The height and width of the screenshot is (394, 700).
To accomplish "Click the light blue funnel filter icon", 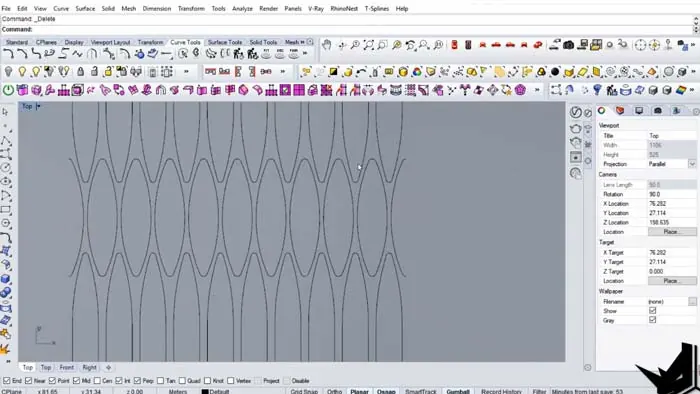I will point(597,90).
